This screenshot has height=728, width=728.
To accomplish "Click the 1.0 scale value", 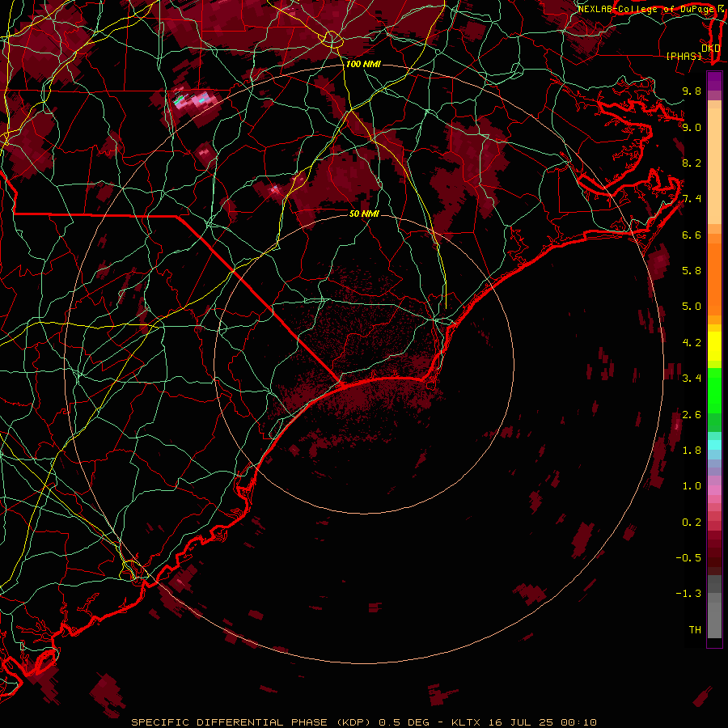I will pyautogui.click(x=692, y=486).
